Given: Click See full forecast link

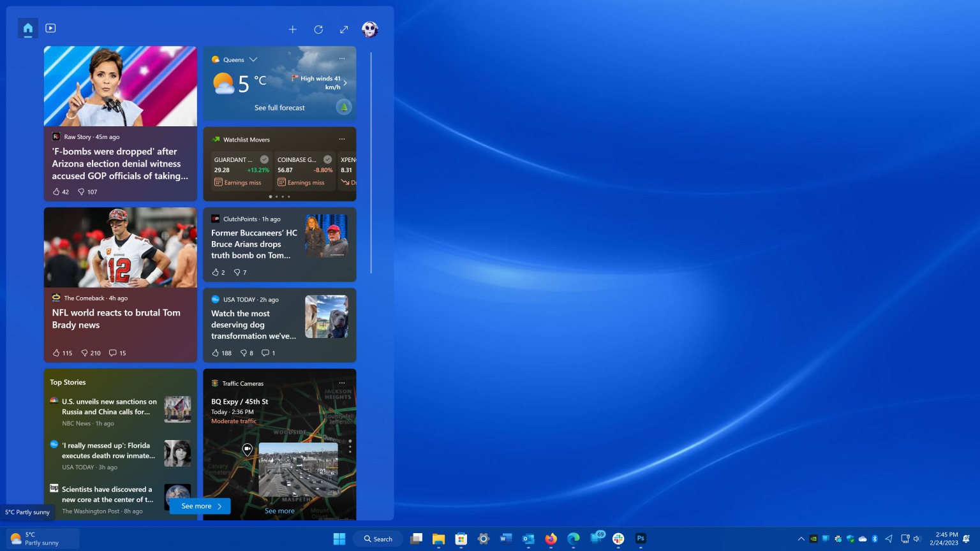Looking at the screenshot, I should pos(279,108).
